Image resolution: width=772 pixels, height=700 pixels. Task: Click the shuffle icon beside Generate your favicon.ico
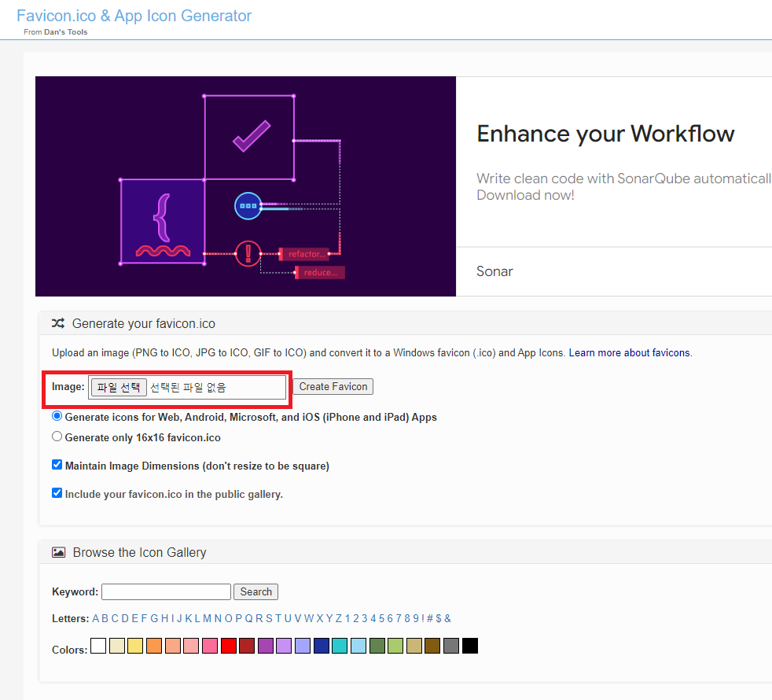pyautogui.click(x=58, y=323)
